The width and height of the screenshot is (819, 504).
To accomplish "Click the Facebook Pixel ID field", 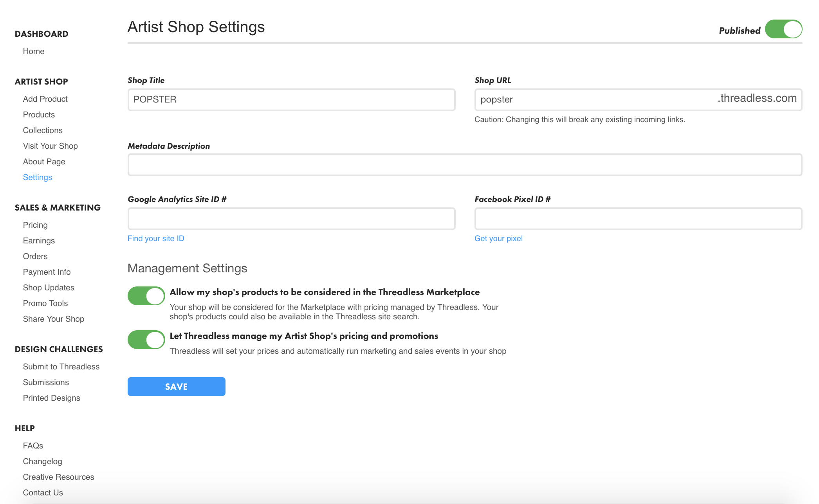I will [638, 218].
